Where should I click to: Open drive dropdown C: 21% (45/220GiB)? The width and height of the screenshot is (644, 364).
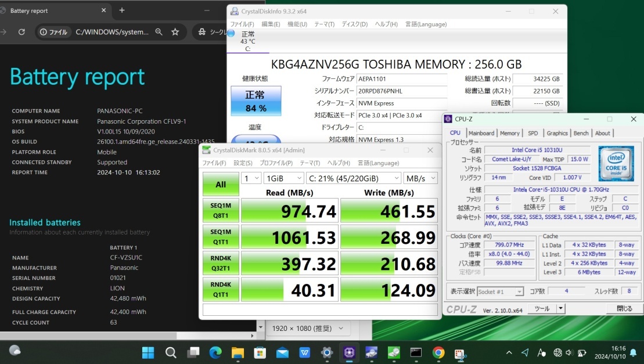click(354, 178)
